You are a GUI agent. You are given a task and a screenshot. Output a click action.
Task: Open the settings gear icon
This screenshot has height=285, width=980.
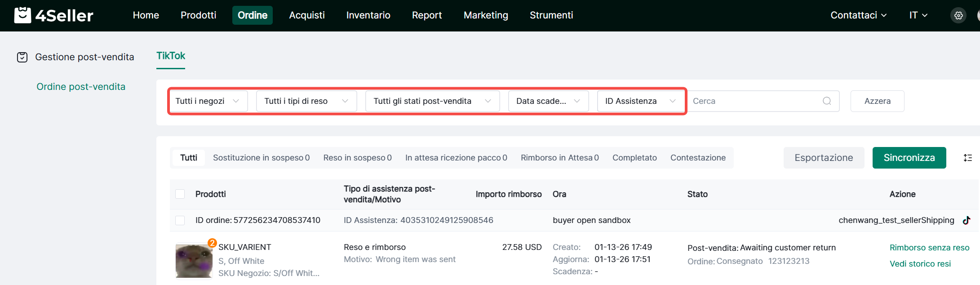tap(958, 15)
